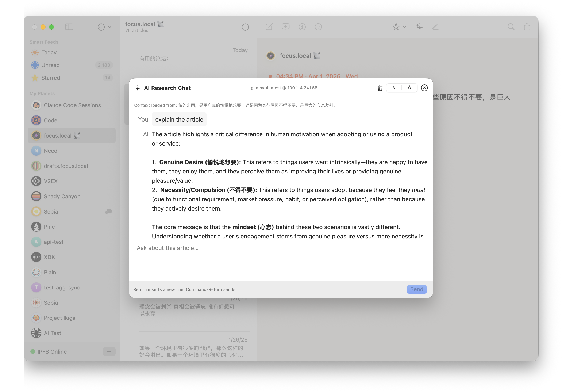The width and height of the screenshot is (562, 392).
Task: Toggle the sidebar panel icon
Action: click(69, 27)
